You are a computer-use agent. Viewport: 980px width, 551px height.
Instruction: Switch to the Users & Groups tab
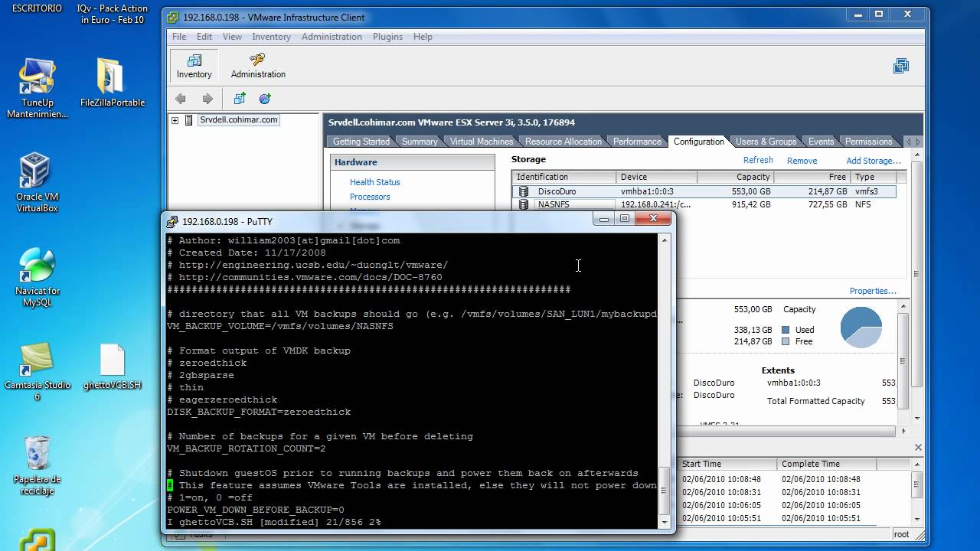point(766,142)
